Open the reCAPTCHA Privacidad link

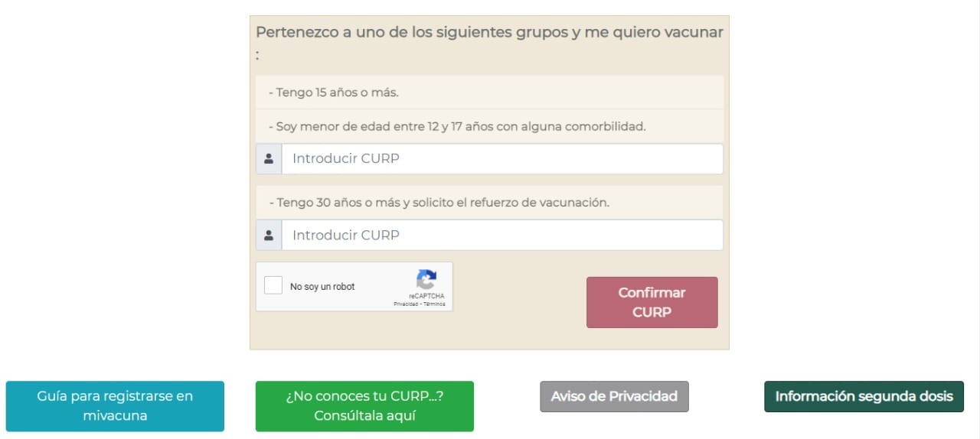[406, 304]
